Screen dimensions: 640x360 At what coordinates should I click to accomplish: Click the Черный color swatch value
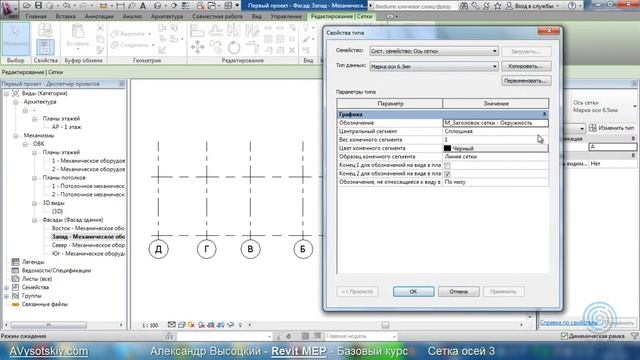[x=496, y=149]
